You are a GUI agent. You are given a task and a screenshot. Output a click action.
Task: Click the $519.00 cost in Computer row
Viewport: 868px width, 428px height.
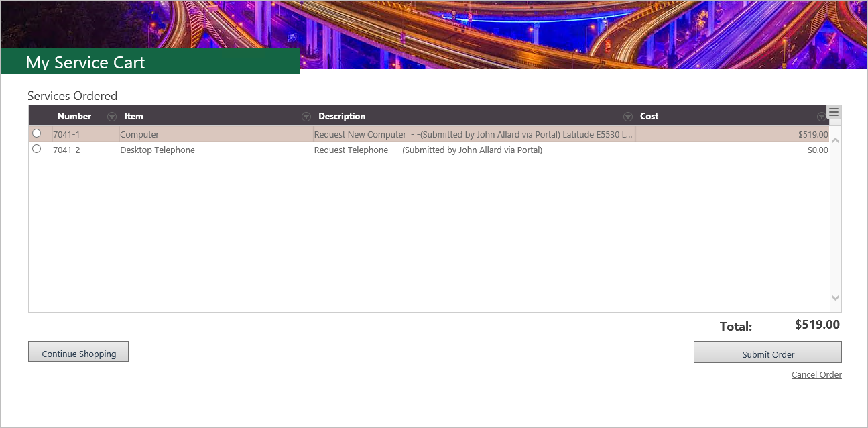[x=813, y=134]
